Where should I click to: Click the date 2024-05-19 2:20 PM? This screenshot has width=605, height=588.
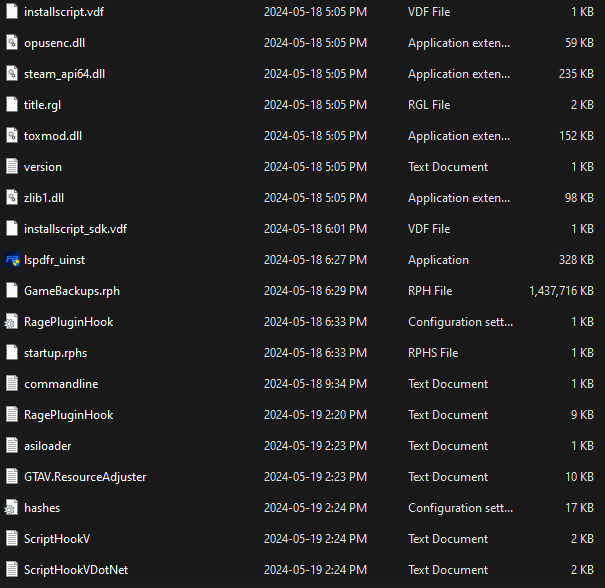[315, 415]
